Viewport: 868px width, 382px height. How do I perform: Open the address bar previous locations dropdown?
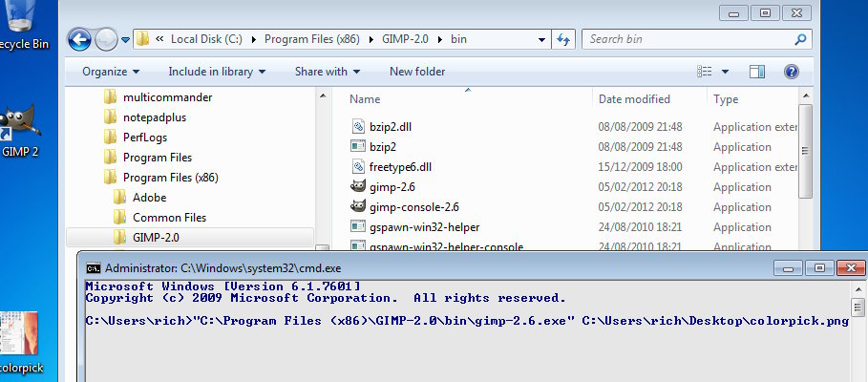542,40
